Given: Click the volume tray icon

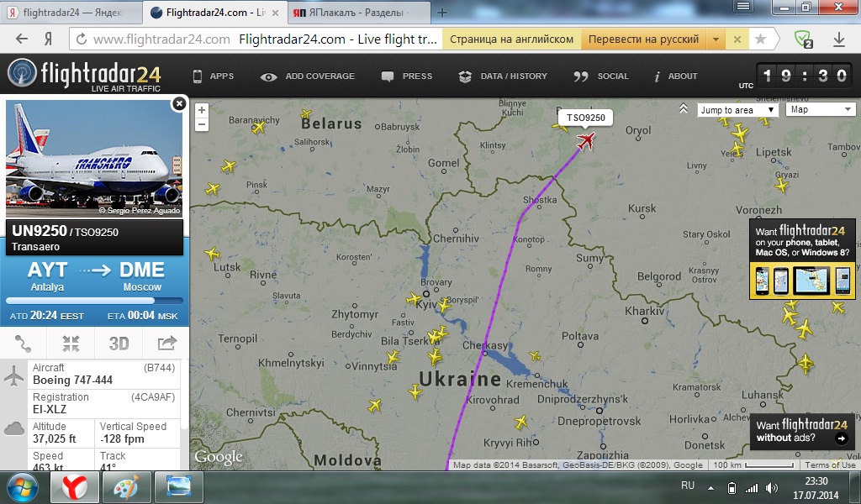Looking at the screenshot, I should point(772,487).
